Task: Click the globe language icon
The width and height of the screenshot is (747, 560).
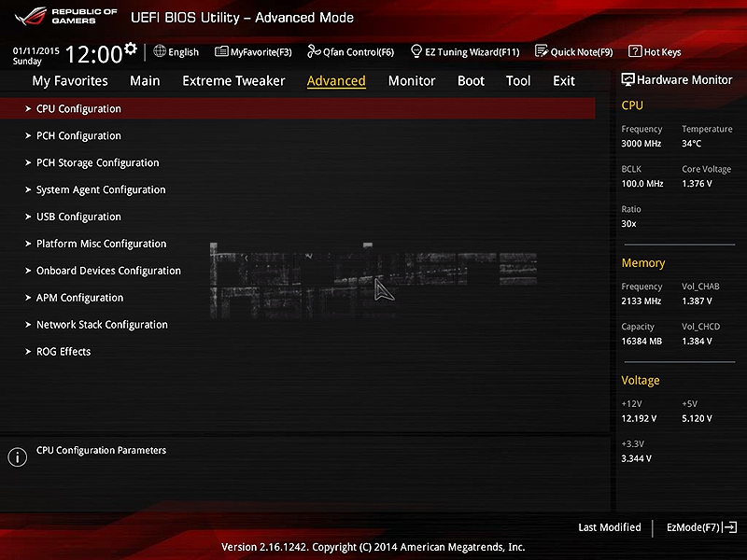Action: pyautogui.click(x=160, y=51)
